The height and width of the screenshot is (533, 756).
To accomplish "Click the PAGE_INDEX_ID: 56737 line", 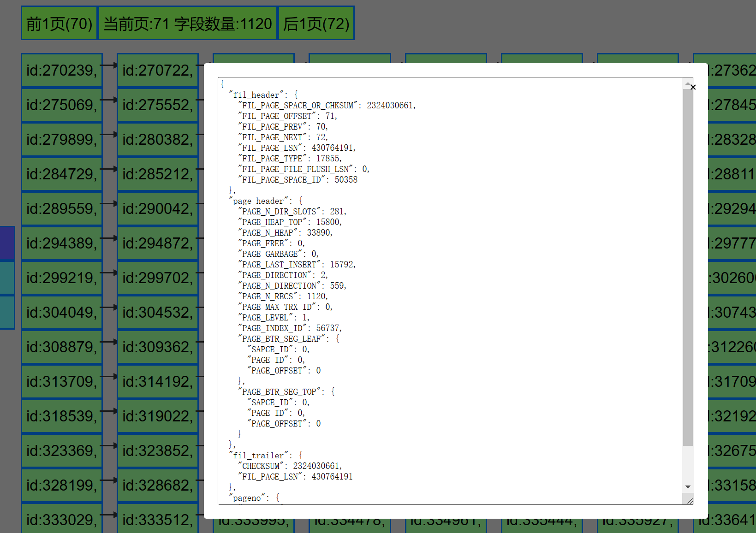I will point(290,328).
